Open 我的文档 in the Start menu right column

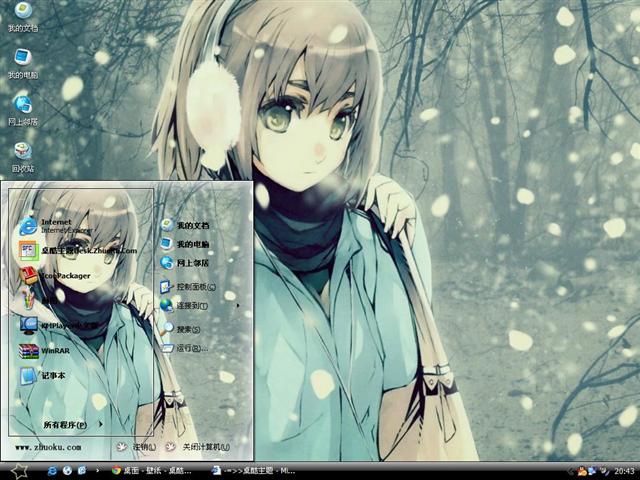click(x=184, y=225)
